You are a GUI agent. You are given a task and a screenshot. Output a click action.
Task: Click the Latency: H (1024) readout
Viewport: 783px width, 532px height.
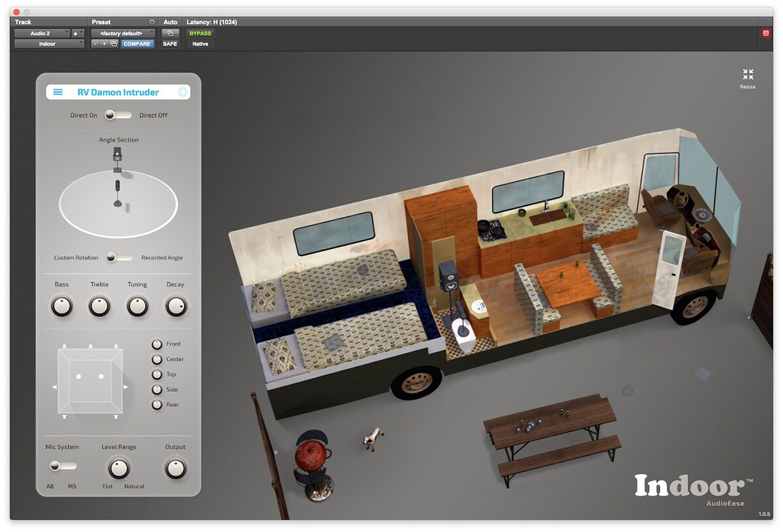pos(211,22)
